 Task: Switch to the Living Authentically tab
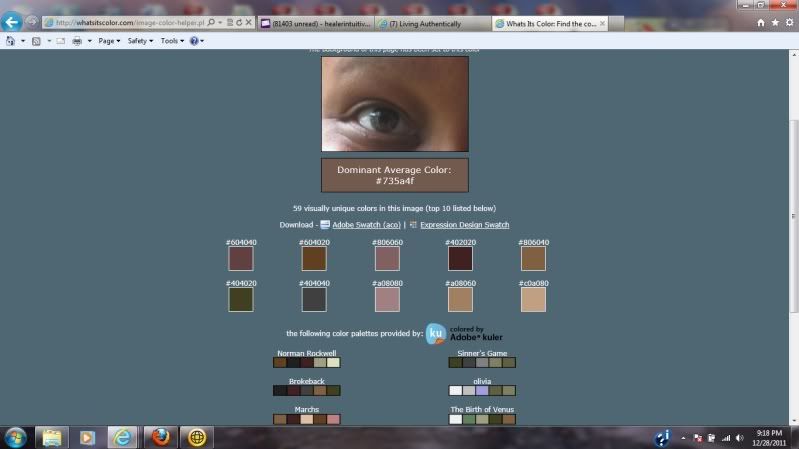425,23
